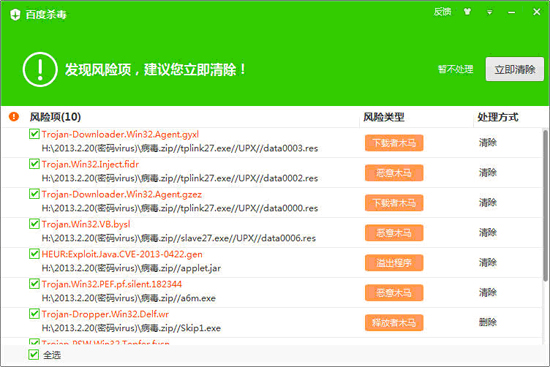Toggle the 全选 select-all checkbox

pos(33,354)
